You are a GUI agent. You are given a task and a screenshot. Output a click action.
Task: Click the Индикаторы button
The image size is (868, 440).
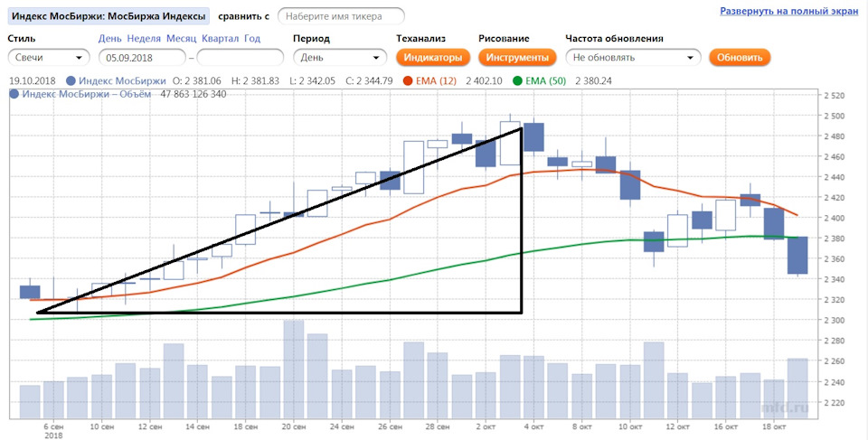click(433, 58)
